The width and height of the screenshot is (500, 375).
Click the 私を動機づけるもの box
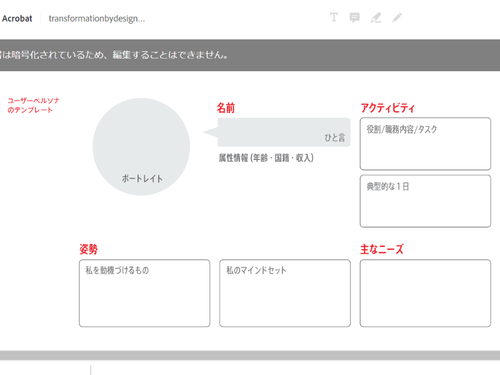coord(145,293)
